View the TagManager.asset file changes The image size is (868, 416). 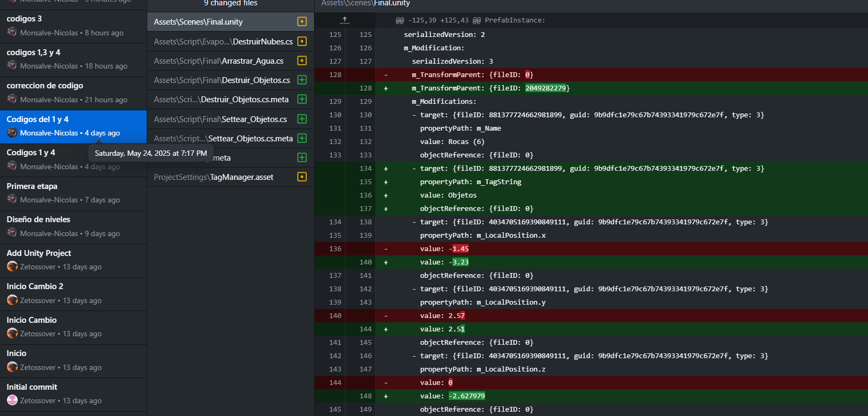pos(214,177)
